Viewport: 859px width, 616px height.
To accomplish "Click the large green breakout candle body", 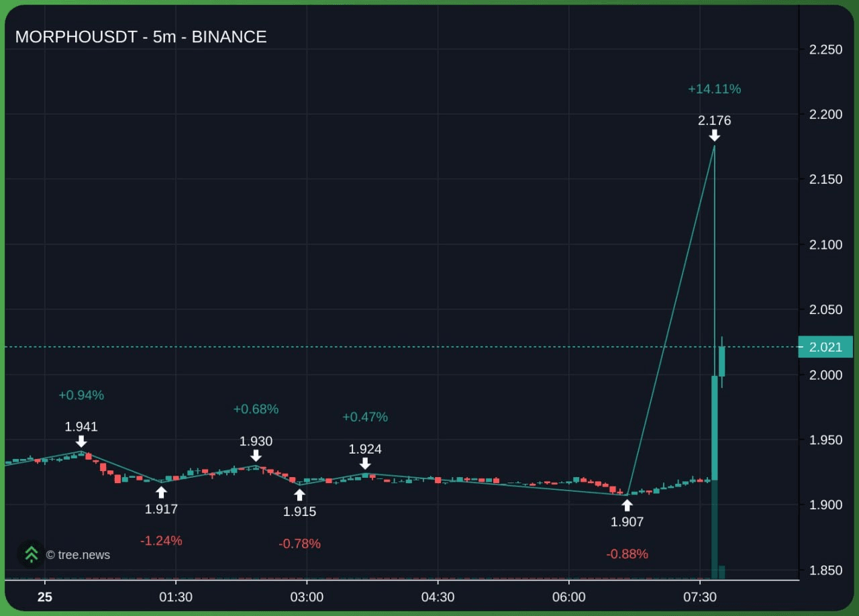I will pyautogui.click(x=715, y=428).
